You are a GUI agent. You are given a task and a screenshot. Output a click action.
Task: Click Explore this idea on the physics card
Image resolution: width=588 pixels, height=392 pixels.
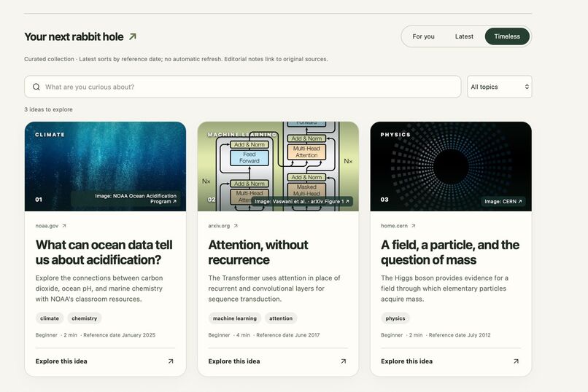(406, 361)
